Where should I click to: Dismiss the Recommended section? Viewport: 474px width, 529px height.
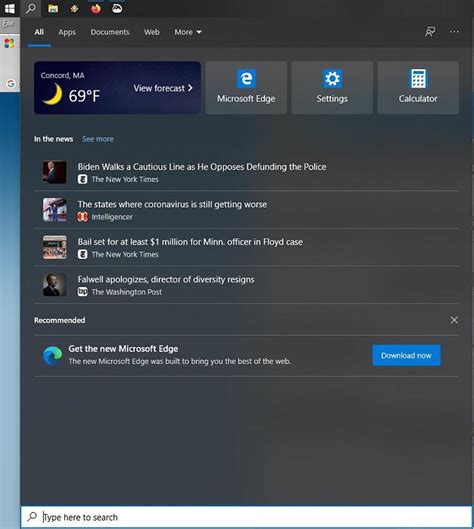coord(454,320)
